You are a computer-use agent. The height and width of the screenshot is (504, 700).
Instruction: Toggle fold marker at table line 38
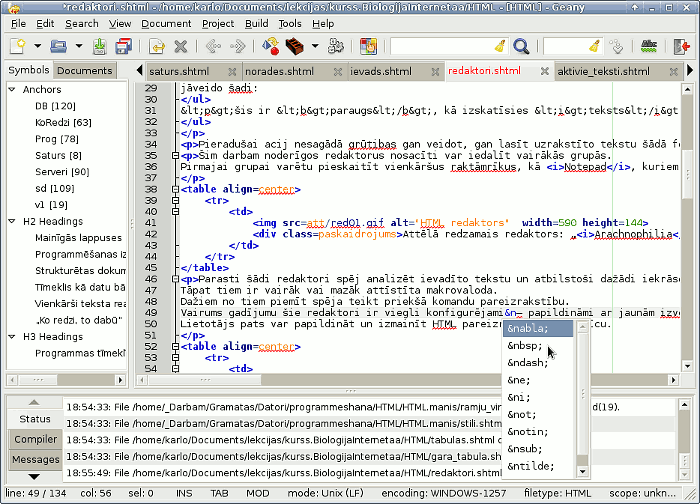click(175, 189)
